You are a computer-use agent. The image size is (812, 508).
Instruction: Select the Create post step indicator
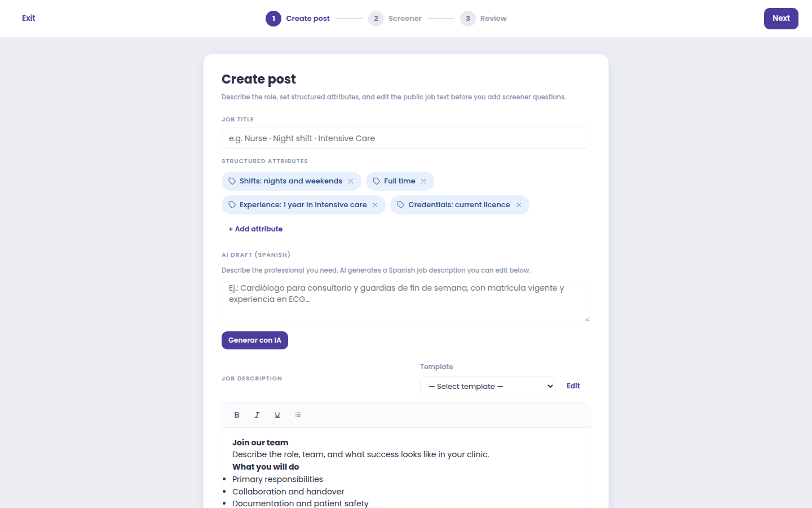pyautogui.click(x=298, y=19)
